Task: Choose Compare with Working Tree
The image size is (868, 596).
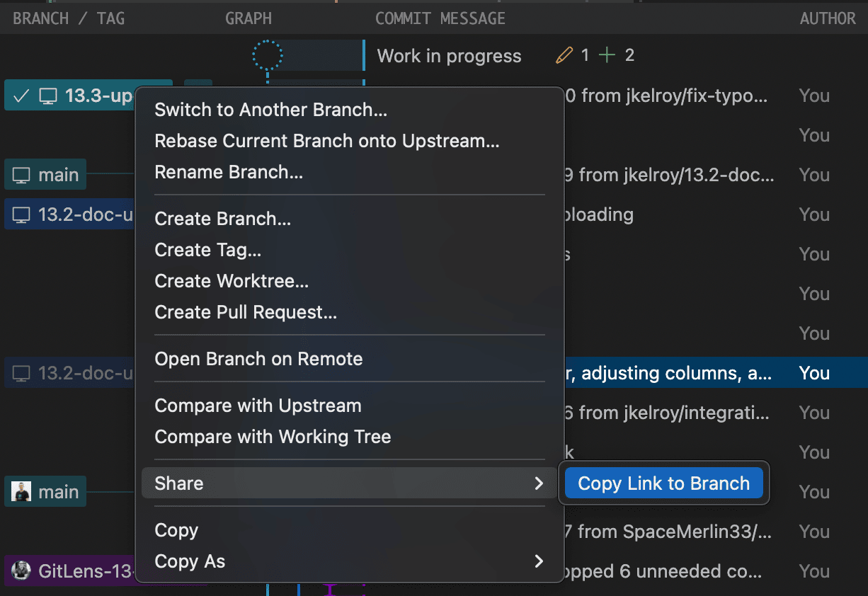Action: (273, 437)
